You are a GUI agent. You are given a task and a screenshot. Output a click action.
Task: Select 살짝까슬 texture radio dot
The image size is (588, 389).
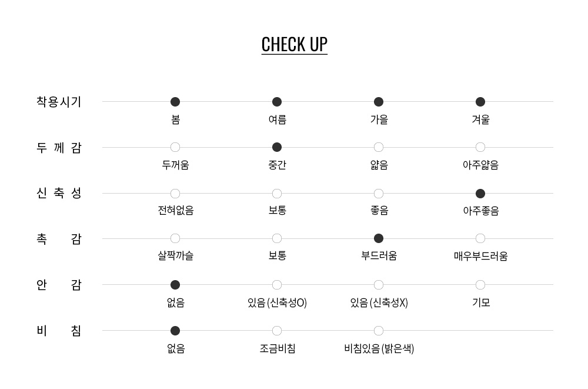click(175, 238)
